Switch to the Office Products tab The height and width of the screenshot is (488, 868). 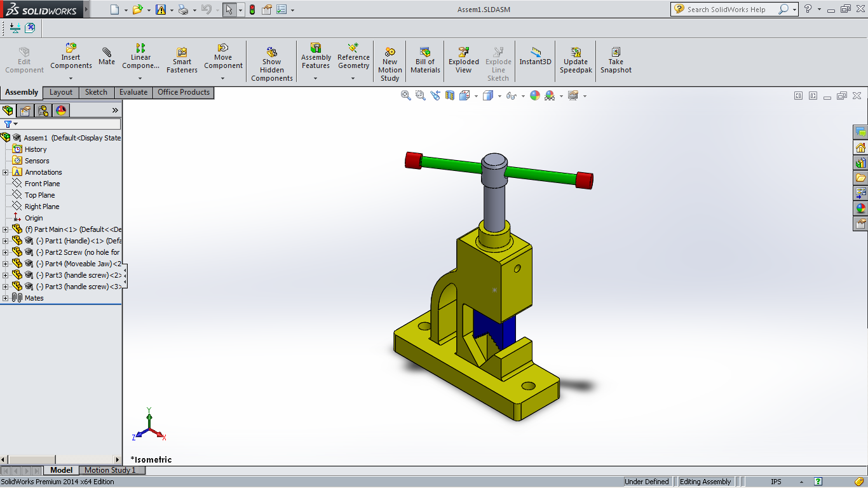tap(184, 92)
